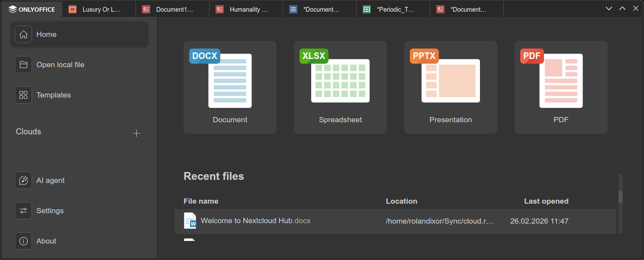Open the ONLYOFFICE home logo icon
Screen dimensions: 644x260
click(x=13, y=9)
